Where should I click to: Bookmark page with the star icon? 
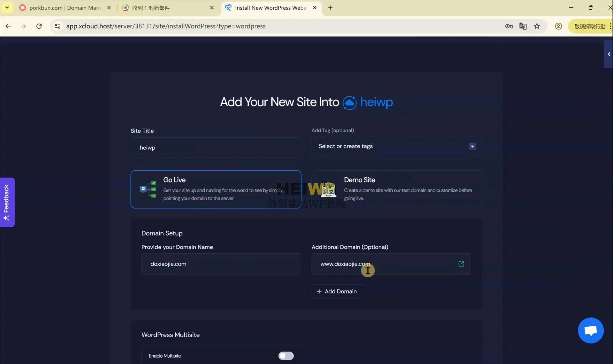[x=537, y=26]
